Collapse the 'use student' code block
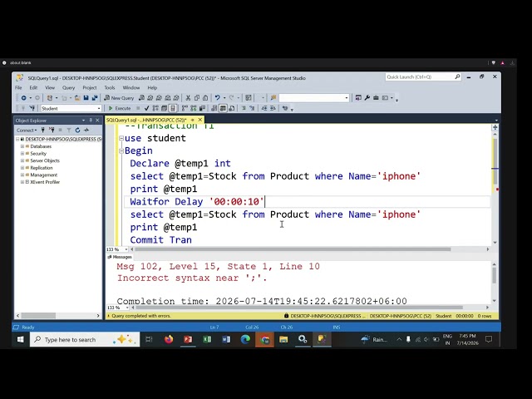Screen dimensions: 532x399 pos(121,138)
